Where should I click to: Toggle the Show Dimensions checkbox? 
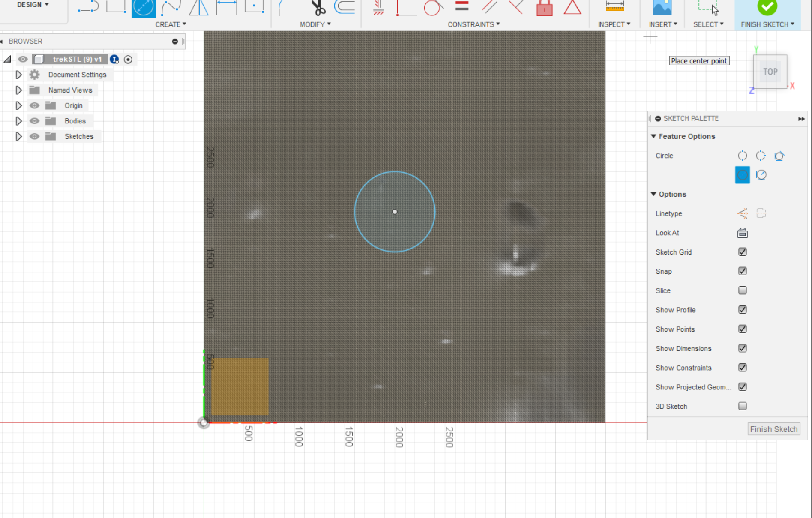click(x=743, y=348)
